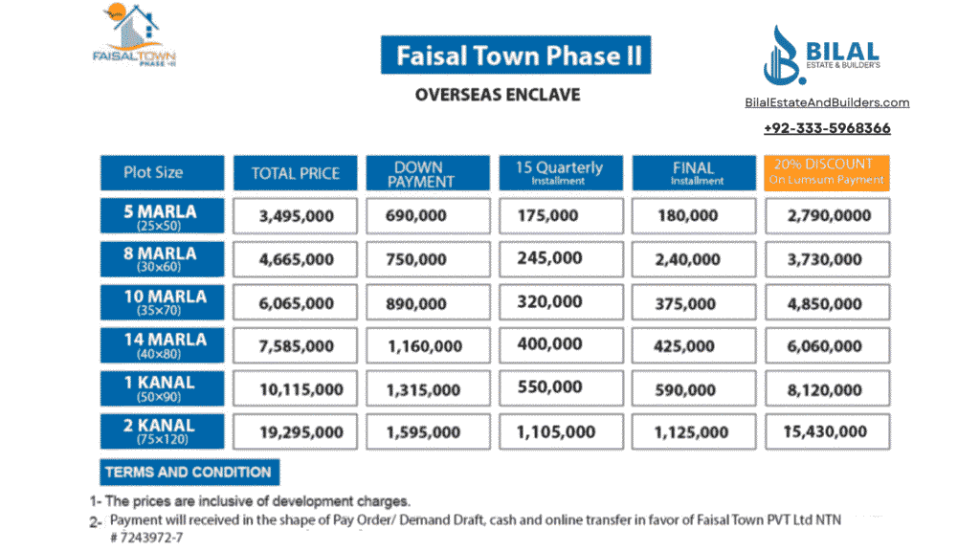Image resolution: width=980 pixels, height=551 pixels.
Task: Select the 5 MARLA plot size row
Action: (x=162, y=216)
